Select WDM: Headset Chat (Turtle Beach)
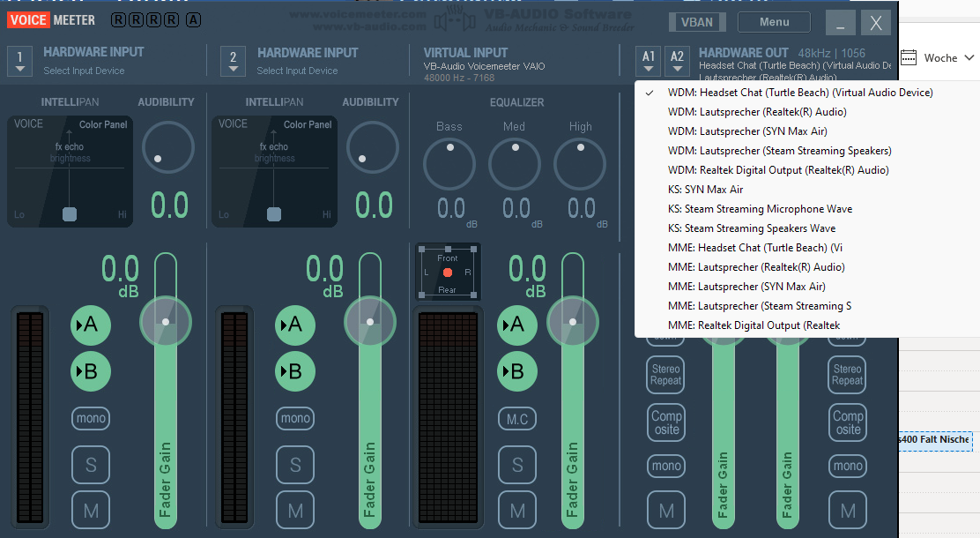 click(x=800, y=93)
